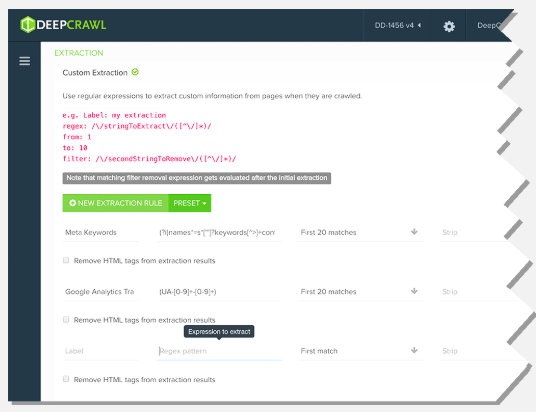Open the settings gear icon
The height and width of the screenshot is (412, 536).
pyautogui.click(x=449, y=26)
